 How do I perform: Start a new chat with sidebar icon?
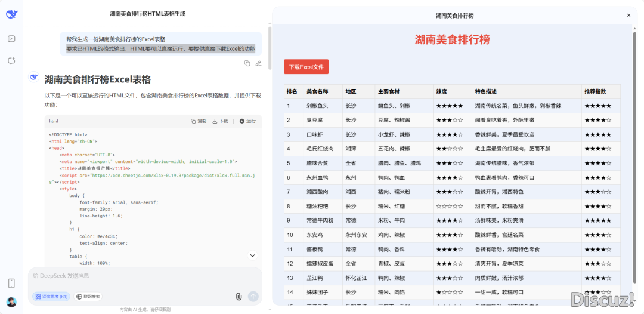click(11, 61)
